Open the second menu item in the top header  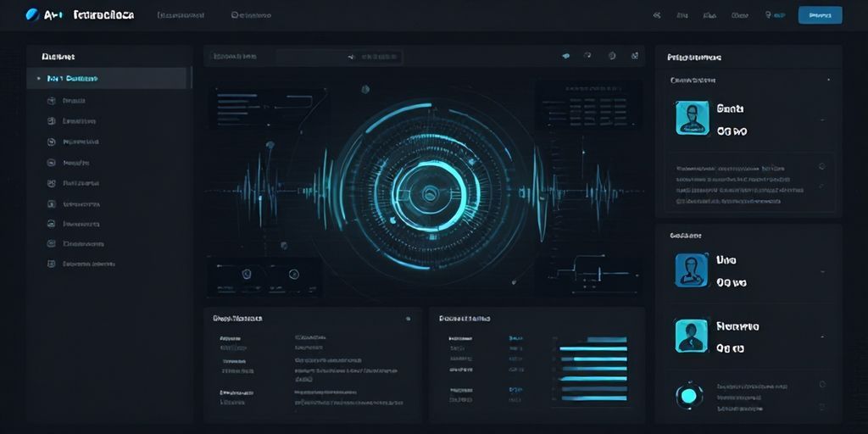coord(251,15)
